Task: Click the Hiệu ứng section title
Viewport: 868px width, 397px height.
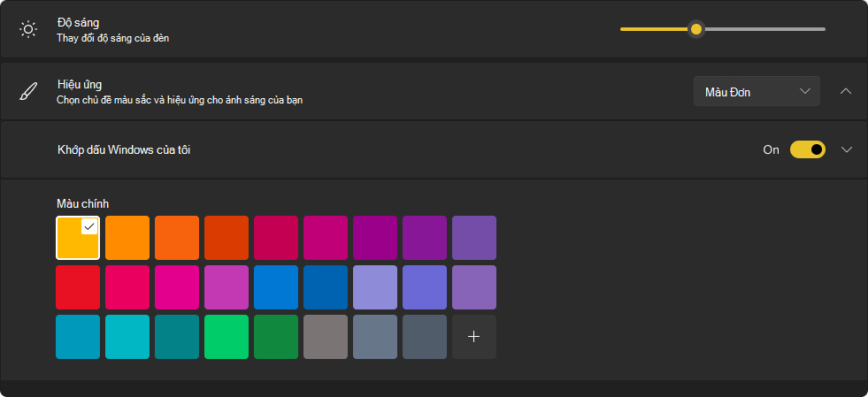Action: [x=80, y=84]
